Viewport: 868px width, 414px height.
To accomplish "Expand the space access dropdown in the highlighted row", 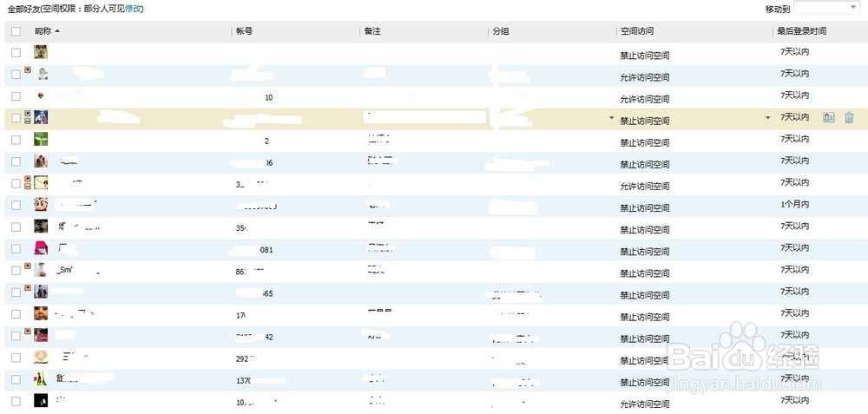I will click(767, 117).
